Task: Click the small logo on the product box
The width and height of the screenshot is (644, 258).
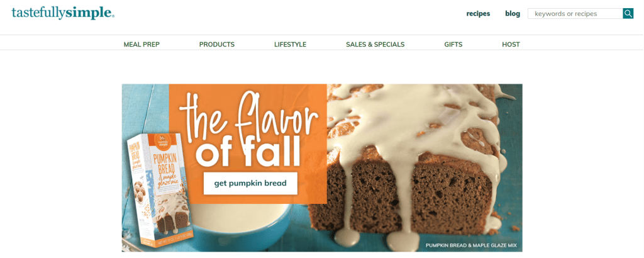Action: click(x=164, y=142)
